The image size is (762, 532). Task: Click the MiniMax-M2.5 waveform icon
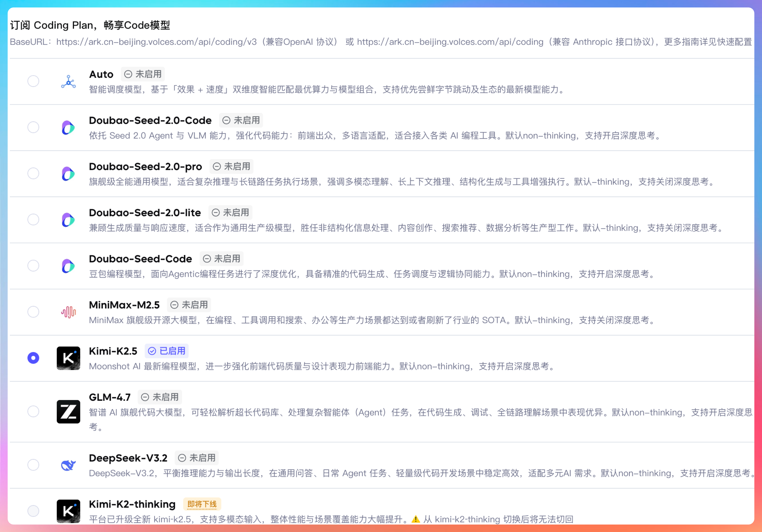[x=68, y=312]
